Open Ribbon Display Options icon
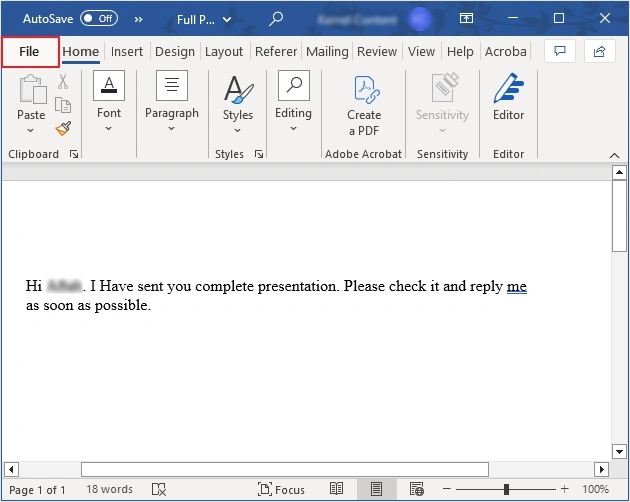 (466, 18)
